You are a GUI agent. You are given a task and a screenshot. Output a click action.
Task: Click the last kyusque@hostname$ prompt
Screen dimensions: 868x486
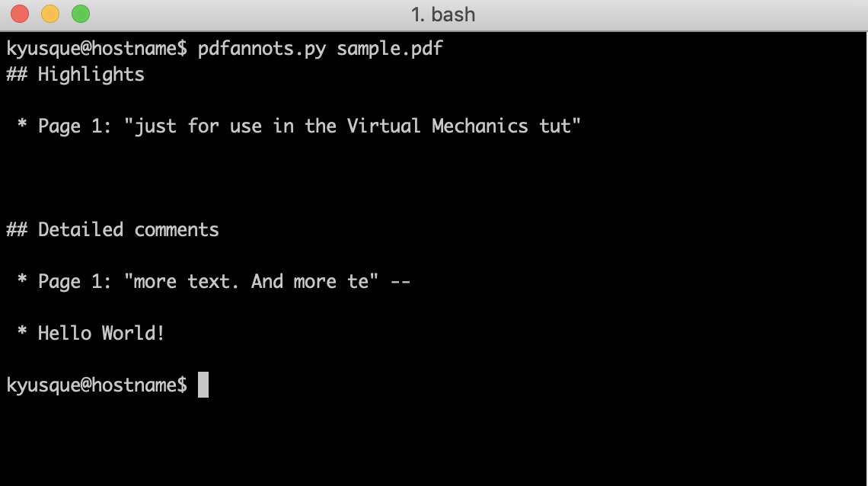coord(97,385)
